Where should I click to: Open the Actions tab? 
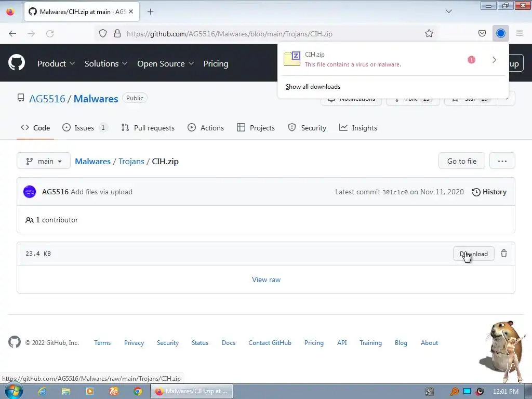(206, 128)
